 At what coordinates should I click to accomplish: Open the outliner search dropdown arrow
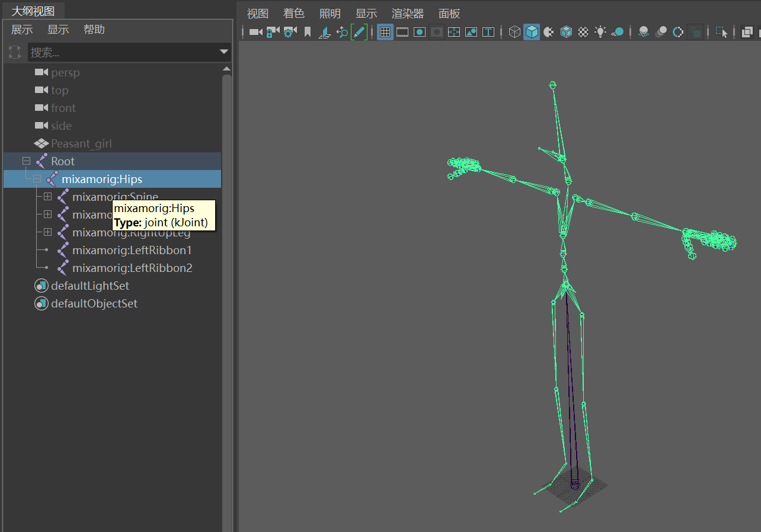[x=224, y=52]
